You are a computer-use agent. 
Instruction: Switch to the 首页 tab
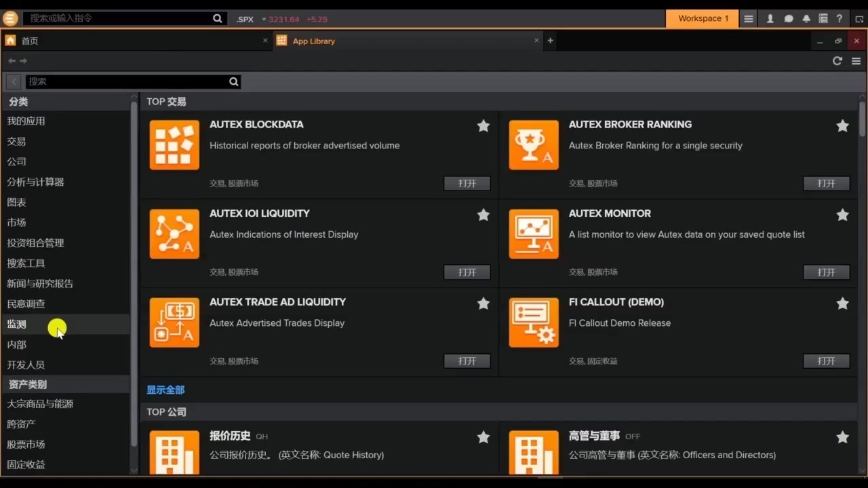coord(136,41)
